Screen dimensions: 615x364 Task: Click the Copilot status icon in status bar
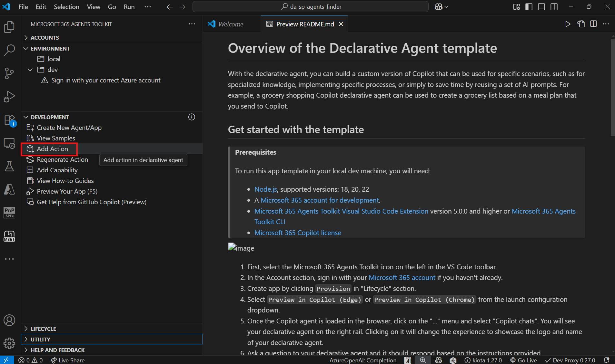[438, 360]
